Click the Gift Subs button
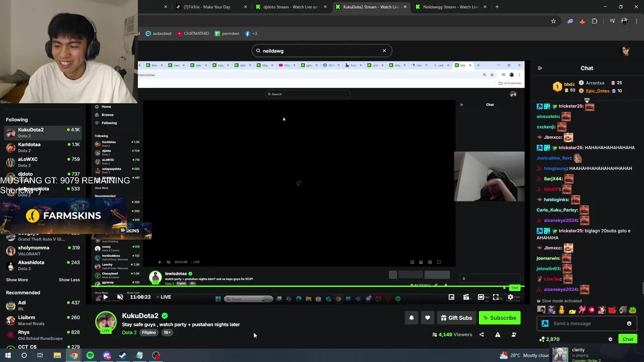Viewport: 644px width, 362px height. pyautogui.click(x=456, y=318)
